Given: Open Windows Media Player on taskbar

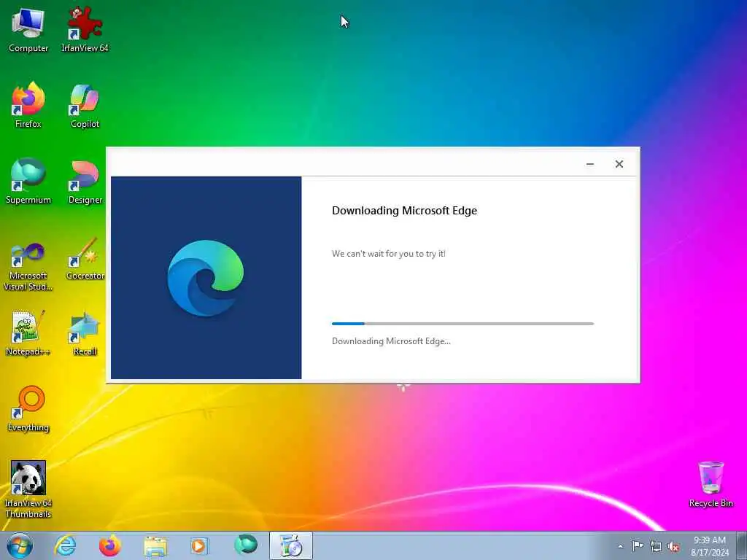Looking at the screenshot, I should pos(199,545).
